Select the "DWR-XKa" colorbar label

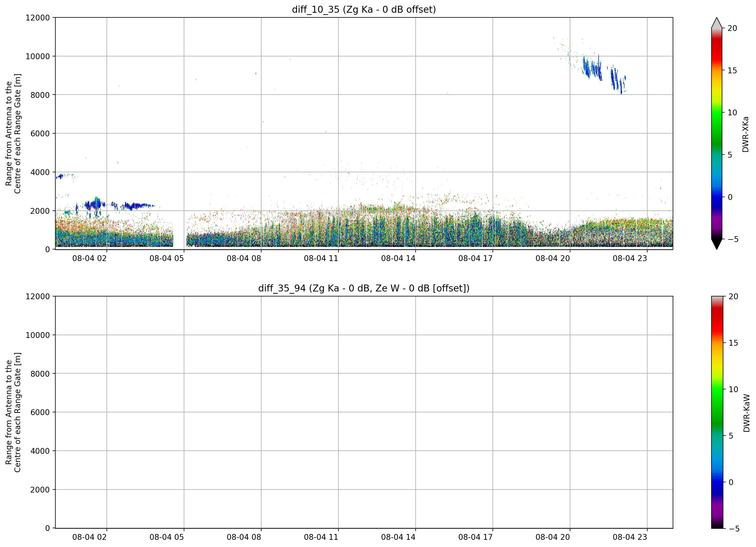tap(745, 134)
